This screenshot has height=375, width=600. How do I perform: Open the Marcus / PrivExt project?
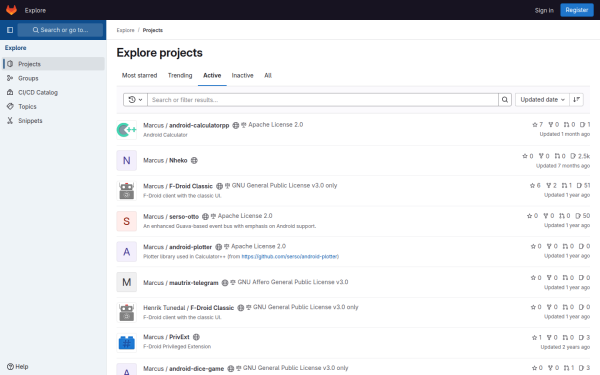pos(166,337)
